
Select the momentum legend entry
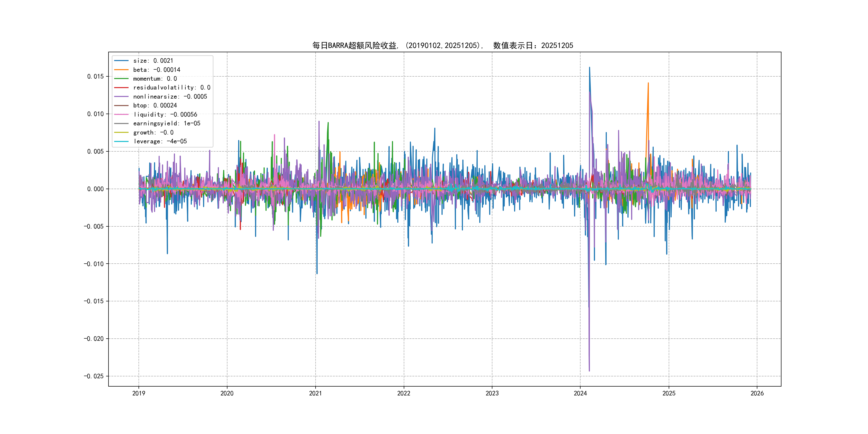point(155,78)
